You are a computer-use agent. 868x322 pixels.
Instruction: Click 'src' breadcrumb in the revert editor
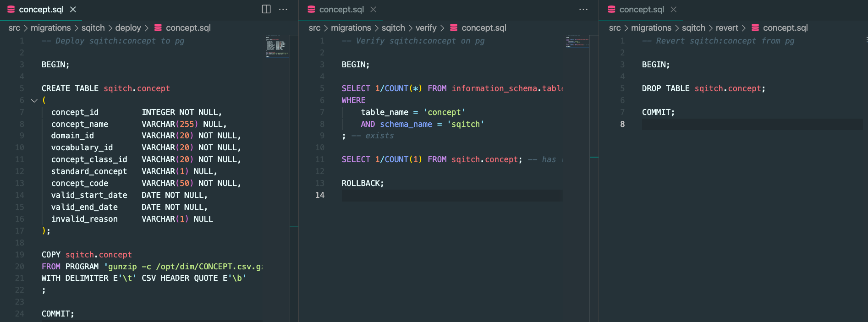615,28
